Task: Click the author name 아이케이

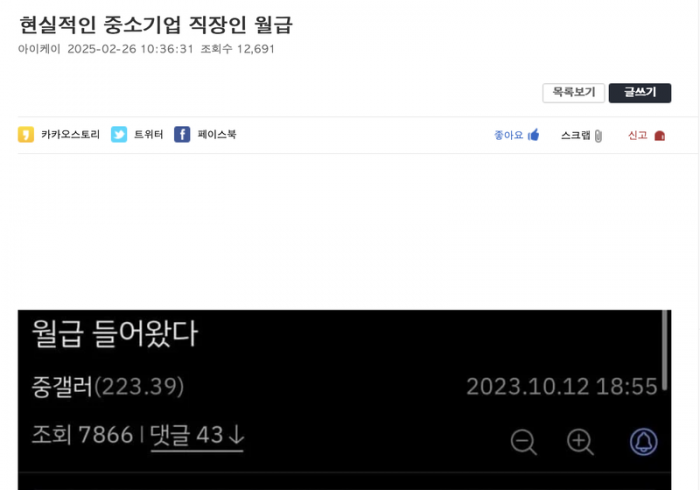Action: point(39,49)
